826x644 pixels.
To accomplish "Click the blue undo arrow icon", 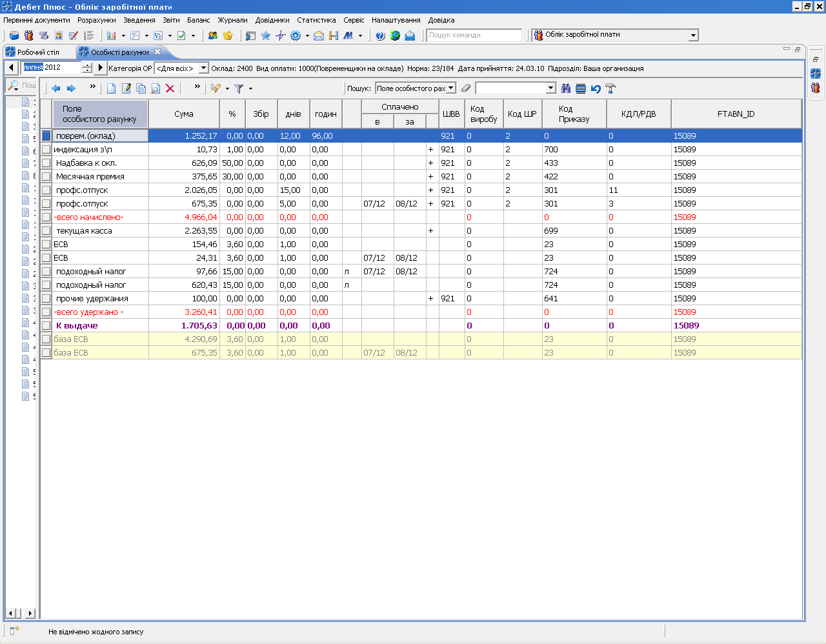I will [x=596, y=88].
